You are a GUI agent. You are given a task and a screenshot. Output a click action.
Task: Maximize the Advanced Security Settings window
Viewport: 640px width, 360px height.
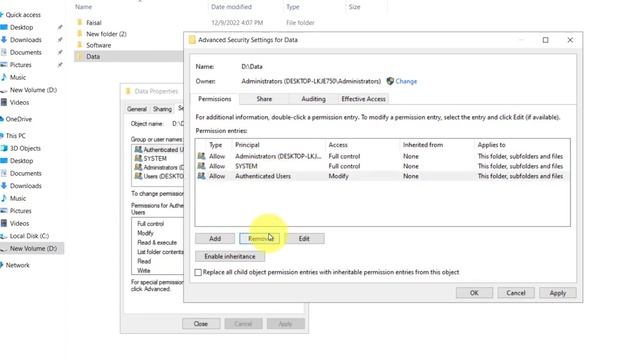point(545,40)
